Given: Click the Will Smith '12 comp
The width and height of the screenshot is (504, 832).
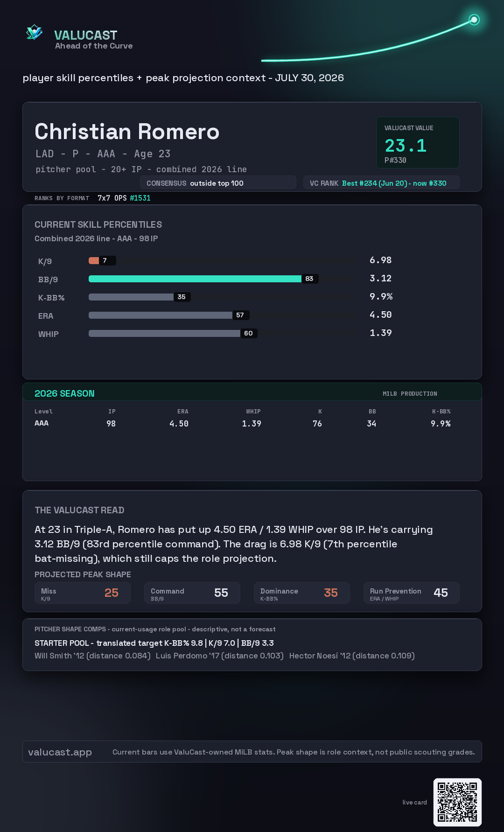Looking at the screenshot, I should pos(92,656).
